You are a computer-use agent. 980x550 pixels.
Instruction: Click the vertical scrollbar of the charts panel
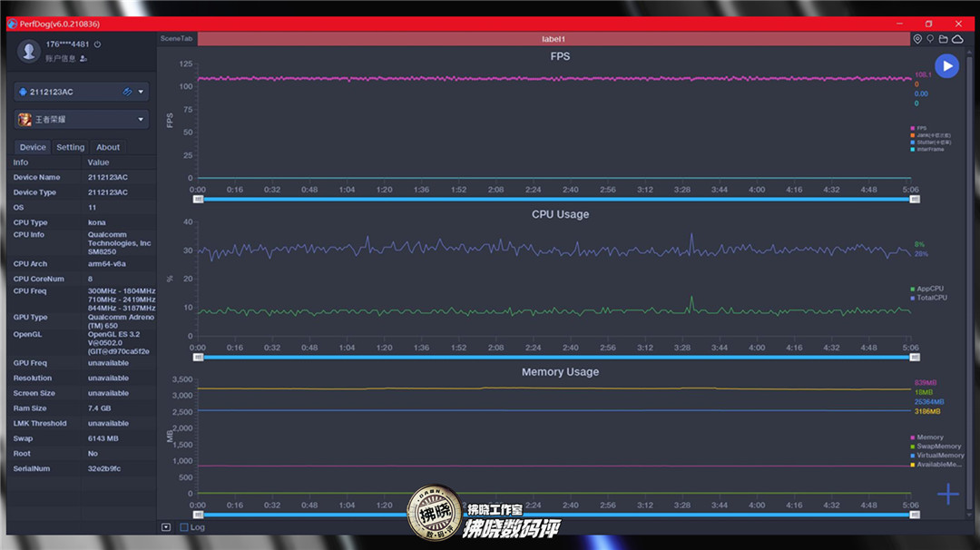coord(969,281)
